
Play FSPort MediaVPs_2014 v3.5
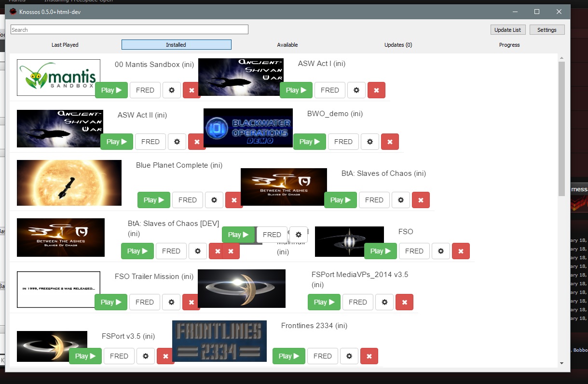[x=324, y=302]
